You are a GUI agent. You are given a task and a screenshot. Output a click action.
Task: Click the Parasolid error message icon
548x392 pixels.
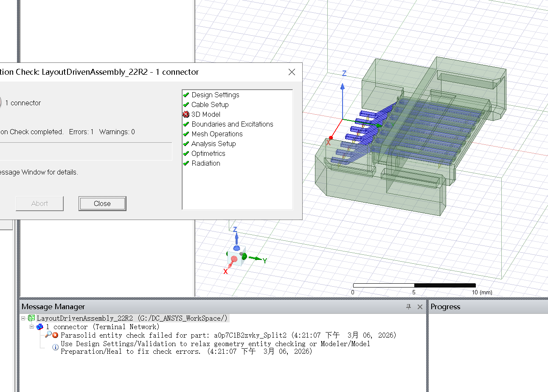(x=55, y=335)
